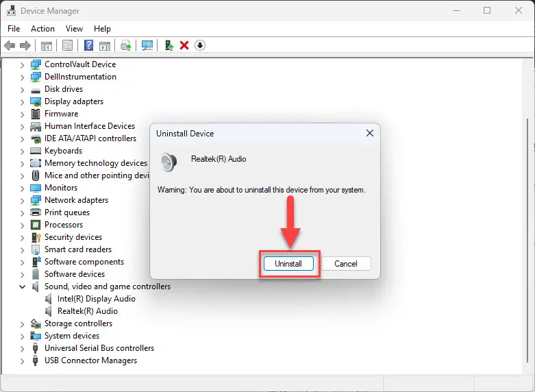Collapse Sound, video and game controllers
Viewport: 535px width, 392px height.
pos(22,287)
